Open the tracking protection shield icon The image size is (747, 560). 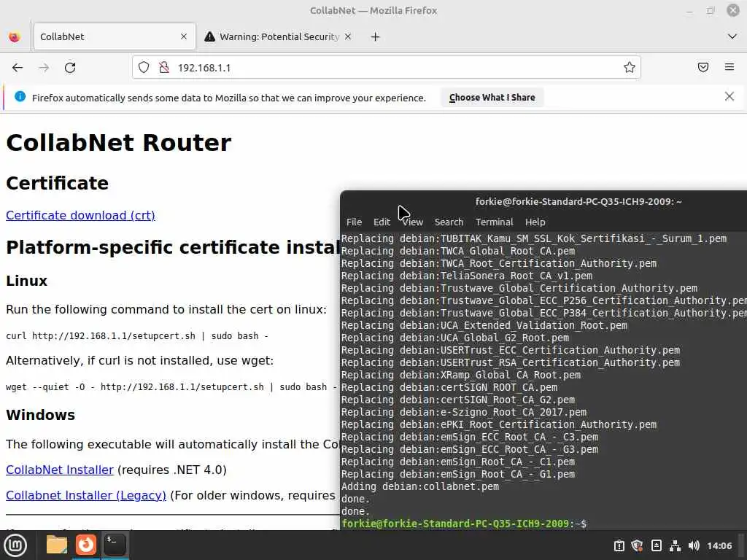144,68
